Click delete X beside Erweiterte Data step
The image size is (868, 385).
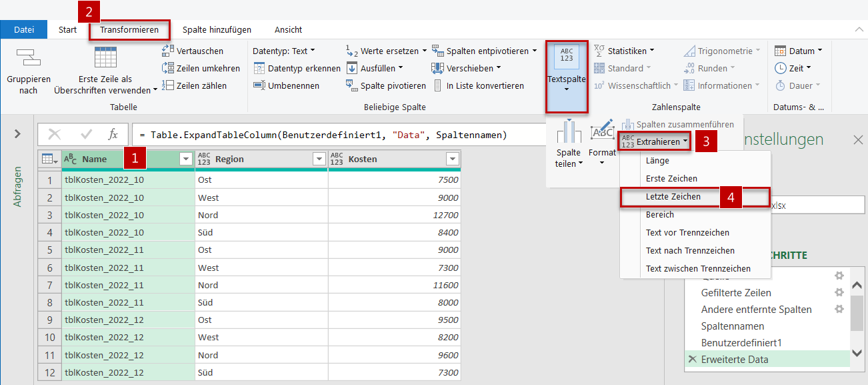tap(692, 359)
